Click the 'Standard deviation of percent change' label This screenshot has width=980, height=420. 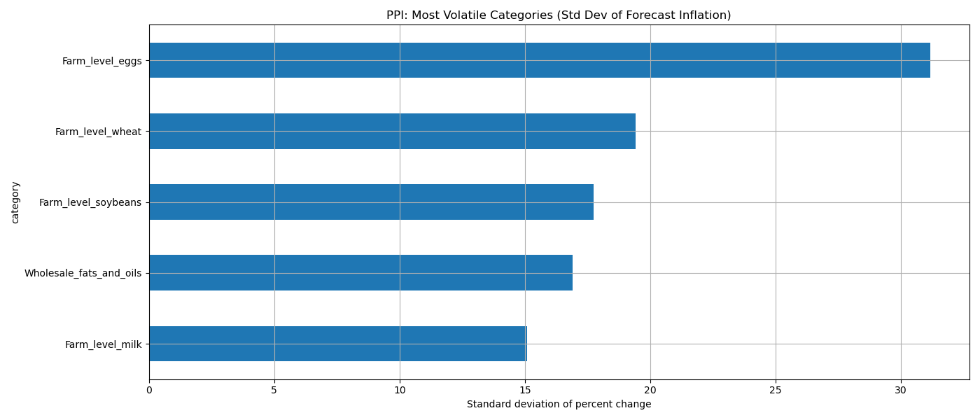pyautogui.click(x=559, y=404)
